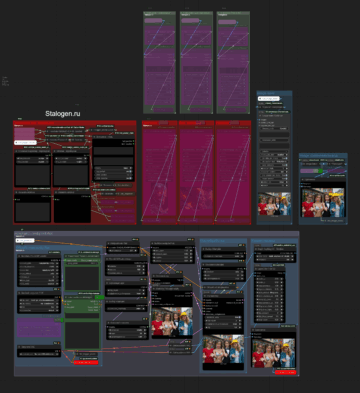The width and height of the screenshot is (360, 393).
Task: Click the white pill node atop the blue image saver group
Action: [x=269, y=99]
